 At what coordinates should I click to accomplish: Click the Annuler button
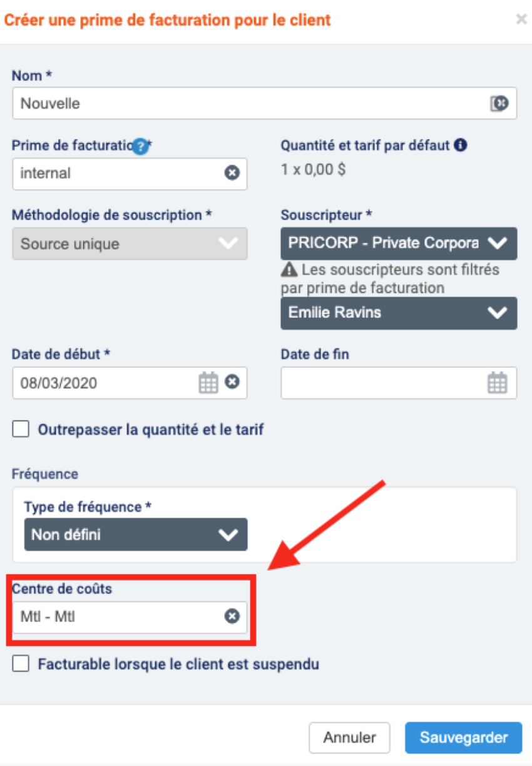(x=349, y=738)
